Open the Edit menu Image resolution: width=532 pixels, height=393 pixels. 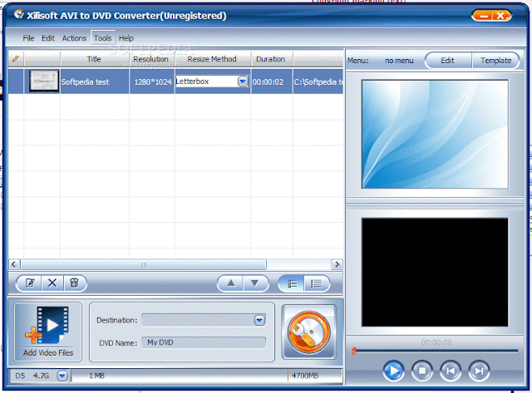point(48,38)
